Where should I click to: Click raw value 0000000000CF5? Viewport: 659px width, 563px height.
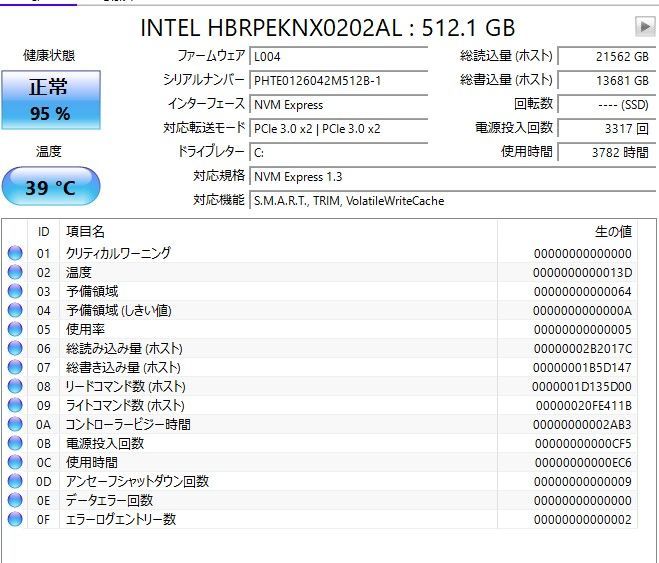click(583, 444)
